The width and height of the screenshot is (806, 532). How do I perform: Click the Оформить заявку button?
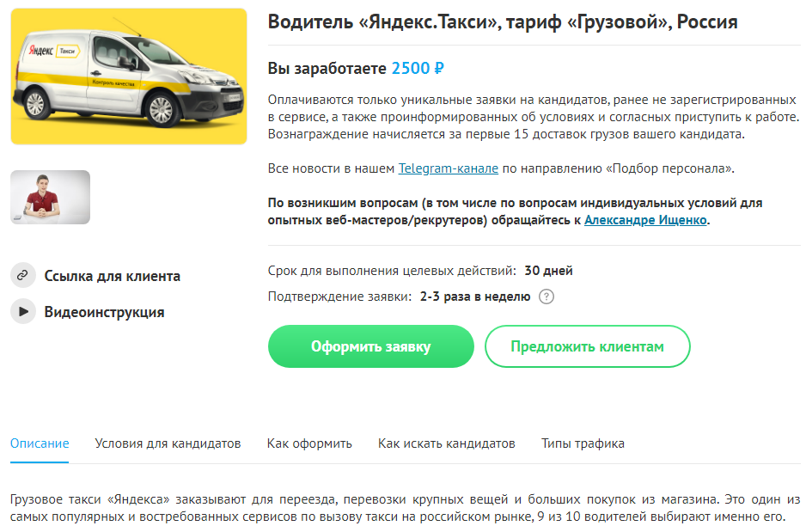(x=370, y=346)
